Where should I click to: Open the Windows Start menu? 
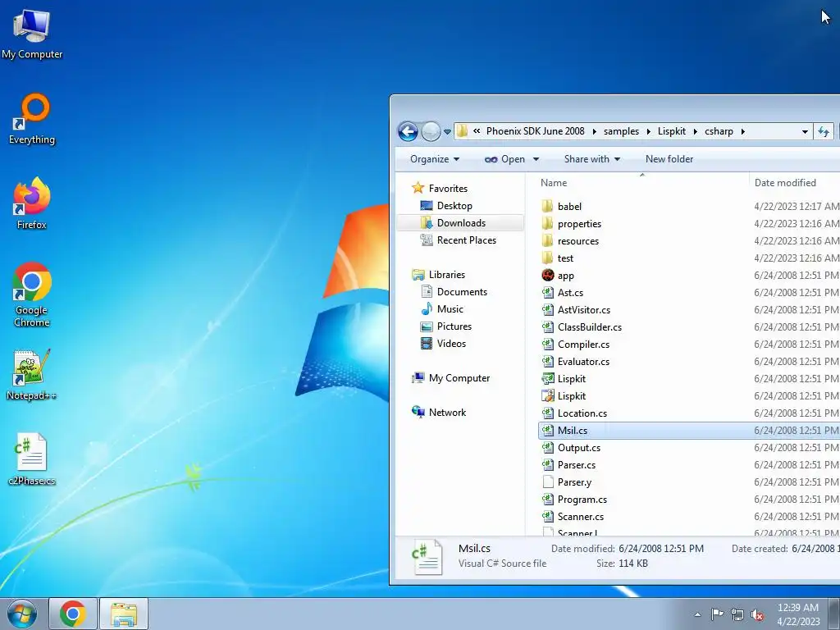pyautogui.click(x=22, y=614)
